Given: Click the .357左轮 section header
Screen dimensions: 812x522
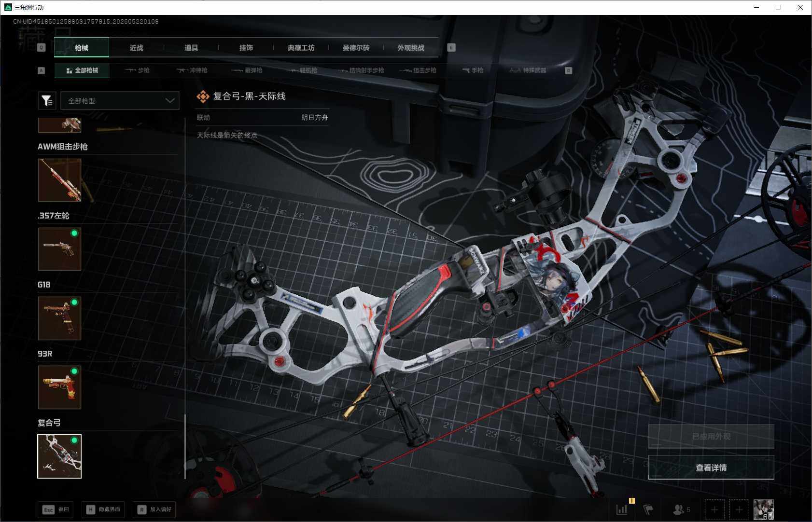Looking at the screenshot, I should 54,216.
